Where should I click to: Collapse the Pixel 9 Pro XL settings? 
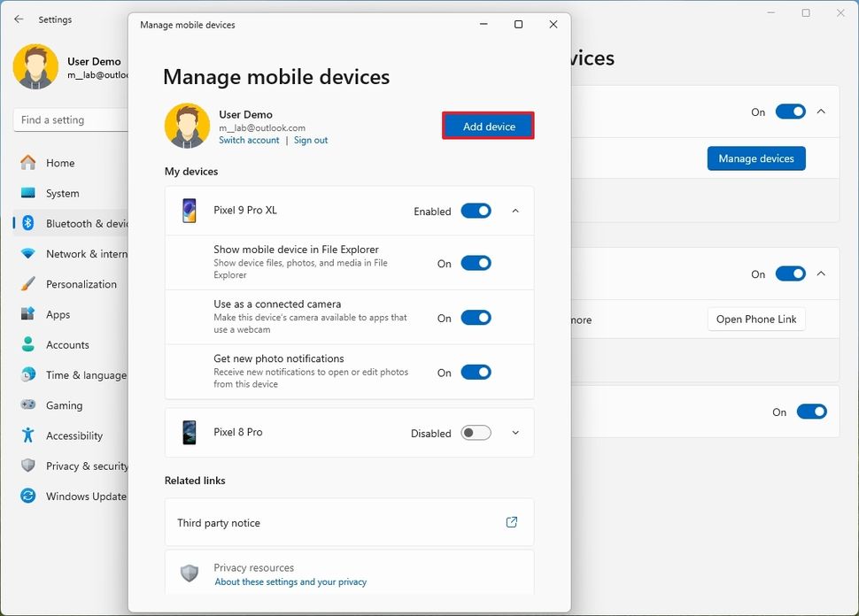pyautogui.click(x=515, y=212)
